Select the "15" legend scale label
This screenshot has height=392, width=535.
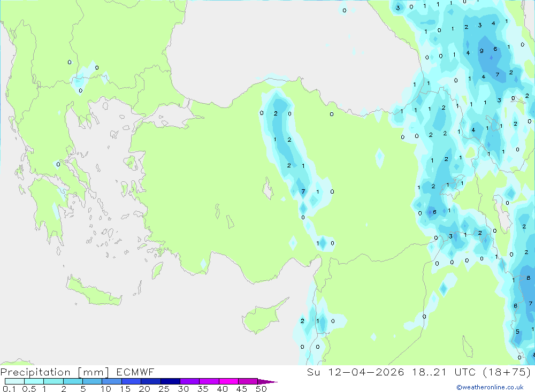click(x=125, y=389)
